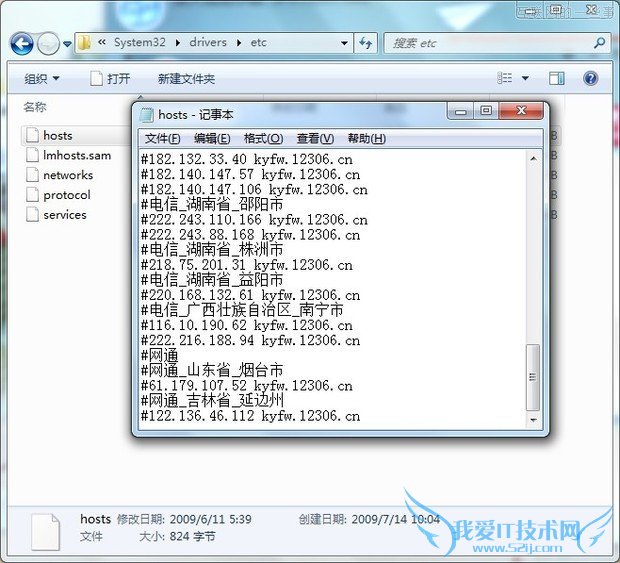Click the line #网通_吉林省_延边州
This screenshot has width=620, height=563.
[212, 401]
